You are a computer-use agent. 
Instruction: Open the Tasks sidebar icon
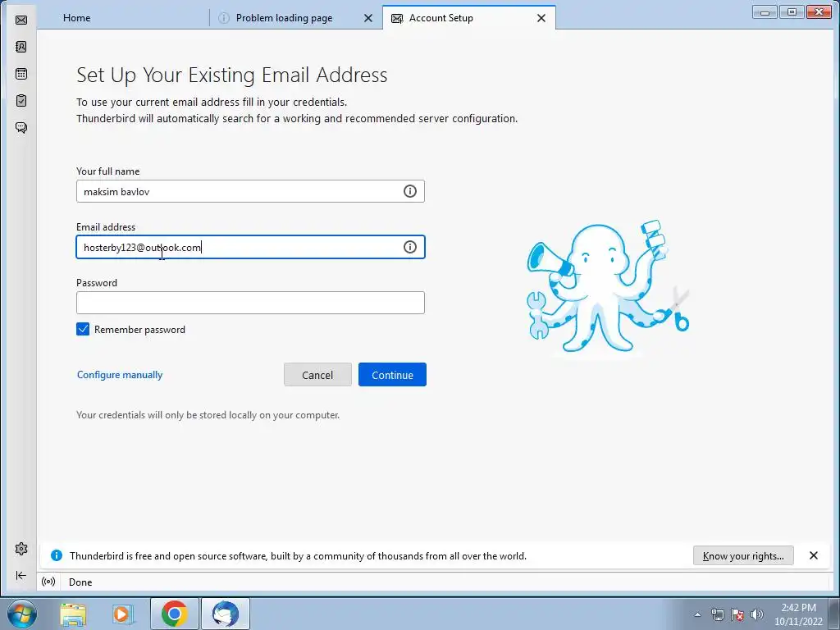click(21, 101)
